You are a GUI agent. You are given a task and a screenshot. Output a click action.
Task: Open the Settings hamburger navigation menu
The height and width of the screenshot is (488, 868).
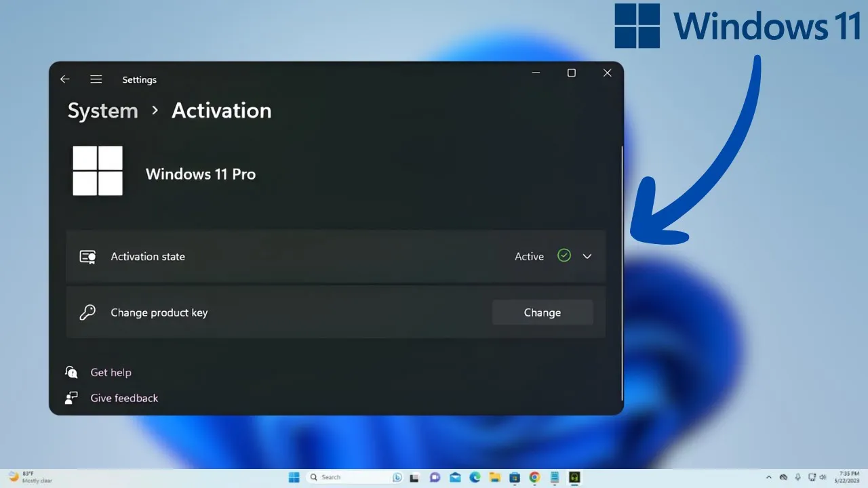pos(96,79)
